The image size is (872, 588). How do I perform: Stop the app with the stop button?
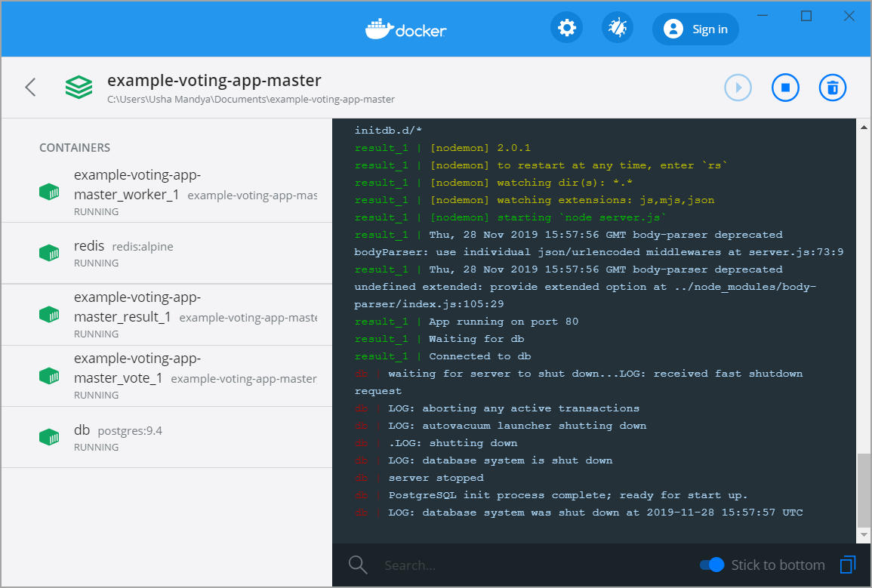click(785, 87)
